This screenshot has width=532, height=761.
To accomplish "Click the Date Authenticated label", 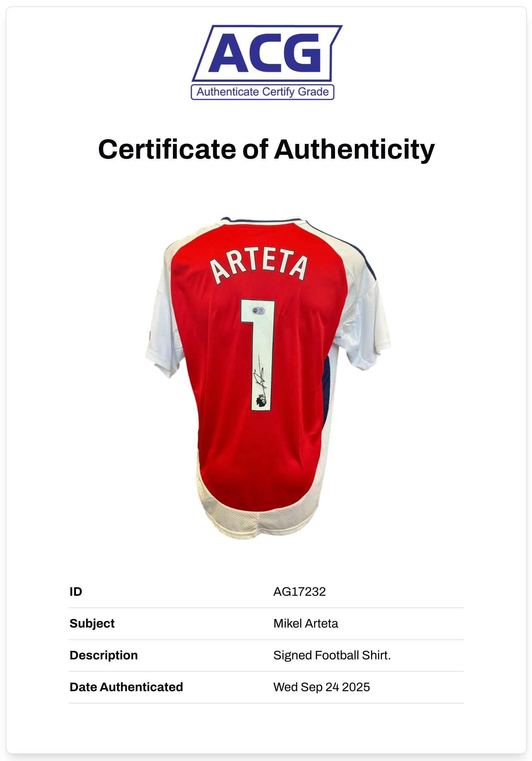I will coord(126,687).
